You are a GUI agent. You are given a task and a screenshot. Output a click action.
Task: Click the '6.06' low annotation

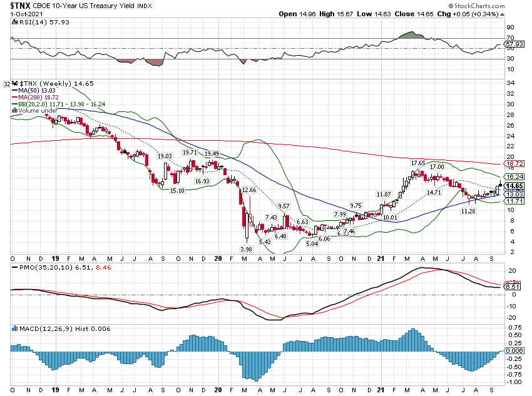pyautogui.click(x=324, y=239)
